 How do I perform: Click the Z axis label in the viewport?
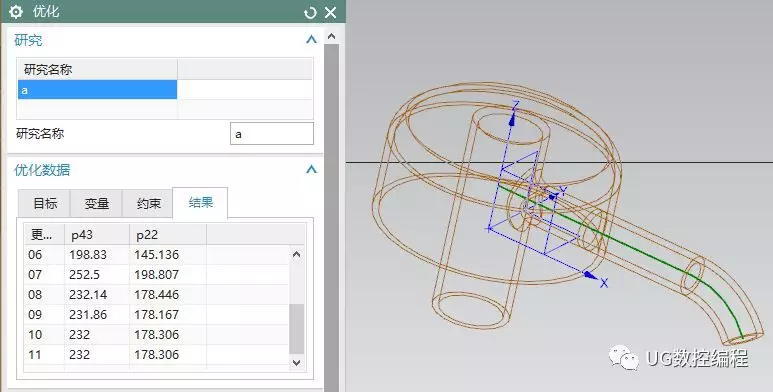(x=515, y=105)
